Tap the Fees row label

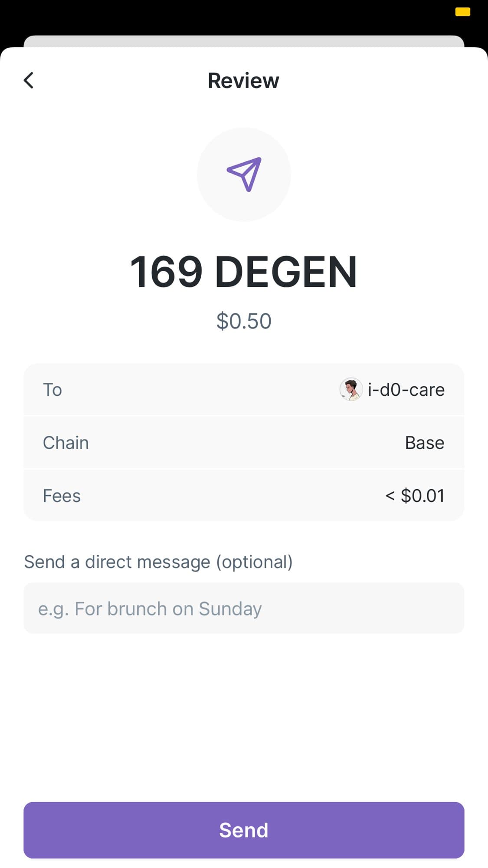point(62,496)
